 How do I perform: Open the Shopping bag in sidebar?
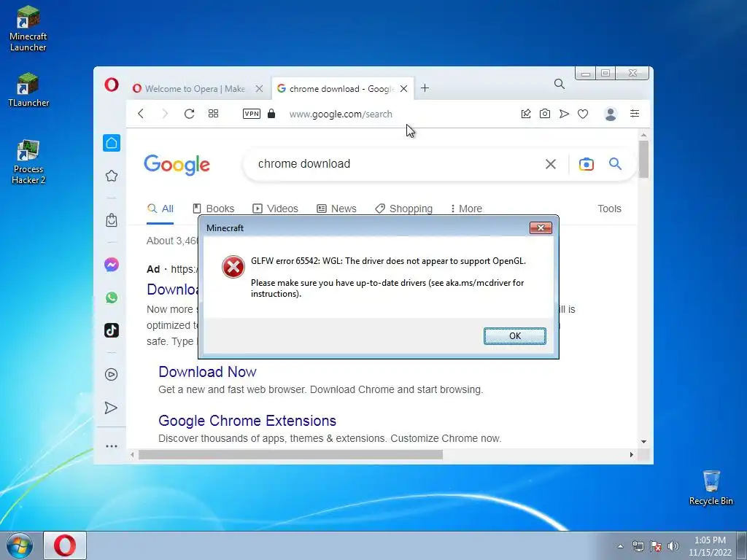112,220
